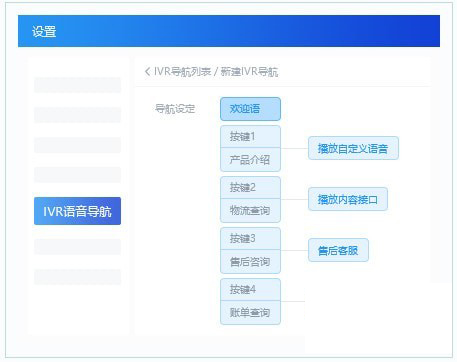Viewport: 457px width, 362px height.
Task: Select the 产品介绍 node
Action: tap(250, 160)
